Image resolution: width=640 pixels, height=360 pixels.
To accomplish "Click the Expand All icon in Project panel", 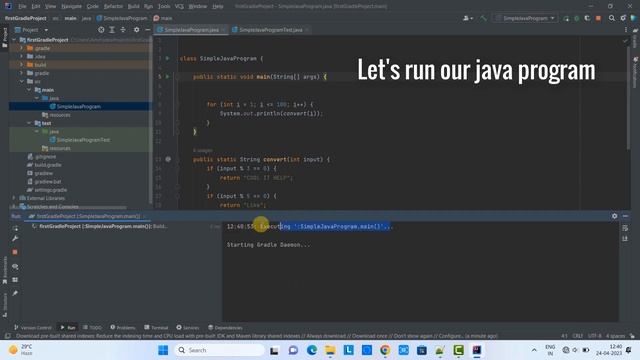I will click(112, 30).
